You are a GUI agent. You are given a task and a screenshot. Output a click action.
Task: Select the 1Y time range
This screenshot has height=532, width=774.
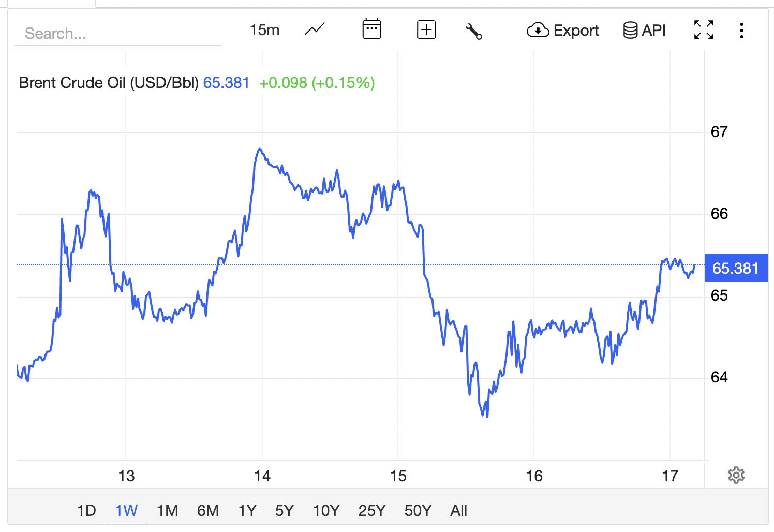[x=247, y=511]
